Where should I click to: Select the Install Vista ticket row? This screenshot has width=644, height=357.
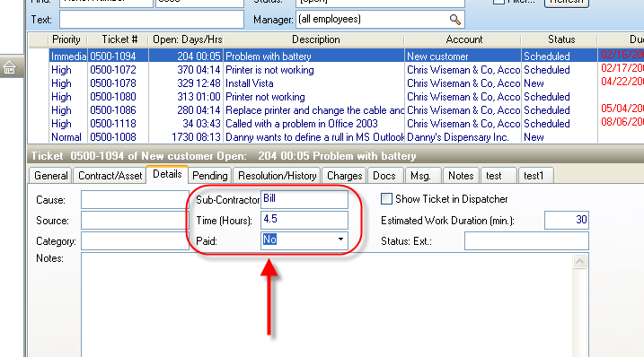(x=313, y=83)
